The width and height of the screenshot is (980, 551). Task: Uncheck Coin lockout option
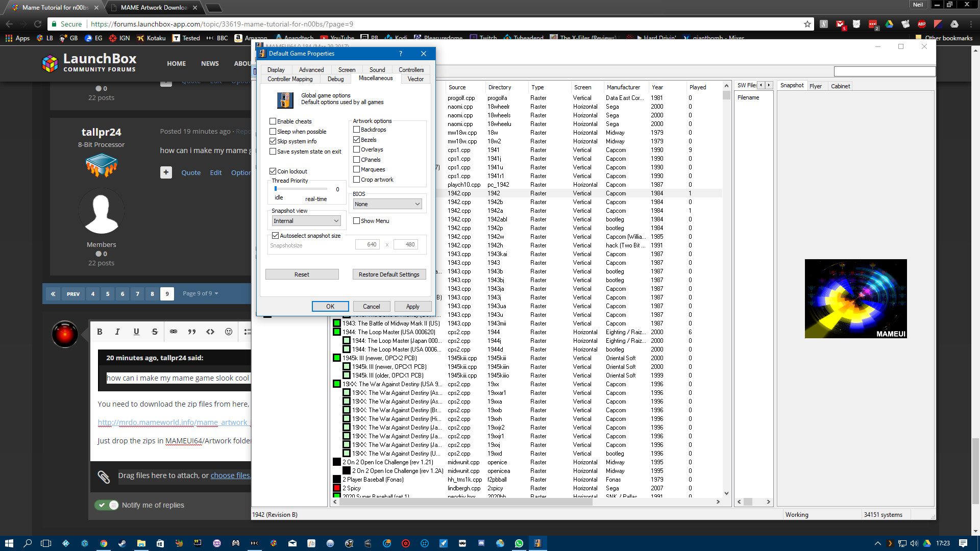pyautogui.click(x=273, y=171)
